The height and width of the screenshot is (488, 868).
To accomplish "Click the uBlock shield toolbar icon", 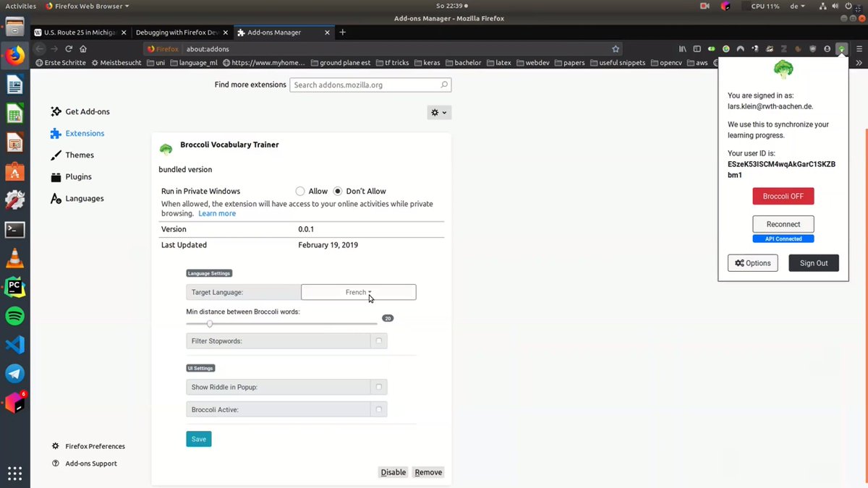I will [812, 49].
